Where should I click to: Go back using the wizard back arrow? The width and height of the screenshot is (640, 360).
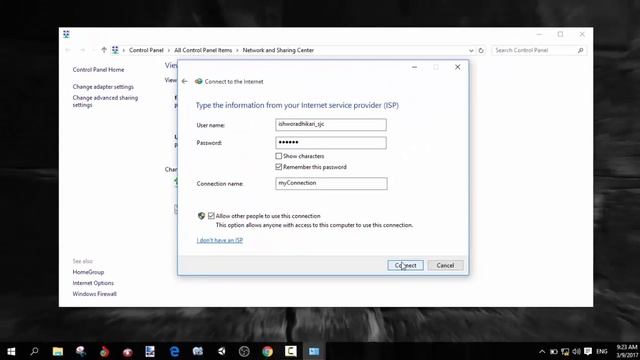click(184, 81)
